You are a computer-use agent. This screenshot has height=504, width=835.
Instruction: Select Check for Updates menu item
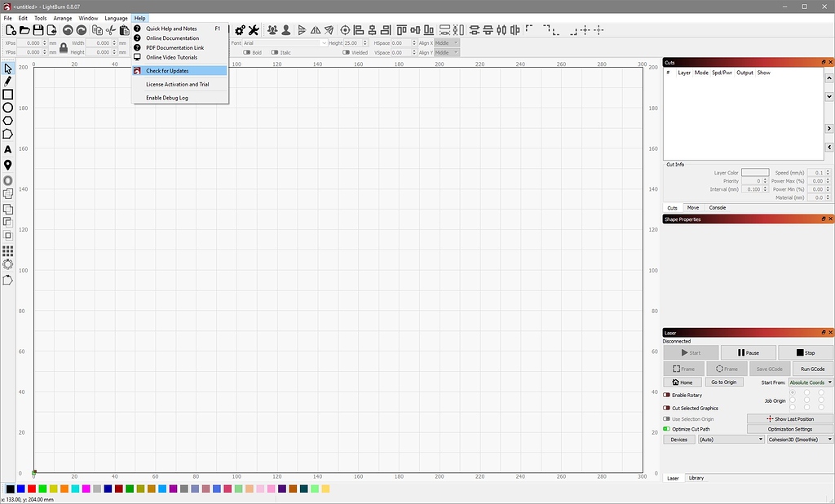[180, 71]
